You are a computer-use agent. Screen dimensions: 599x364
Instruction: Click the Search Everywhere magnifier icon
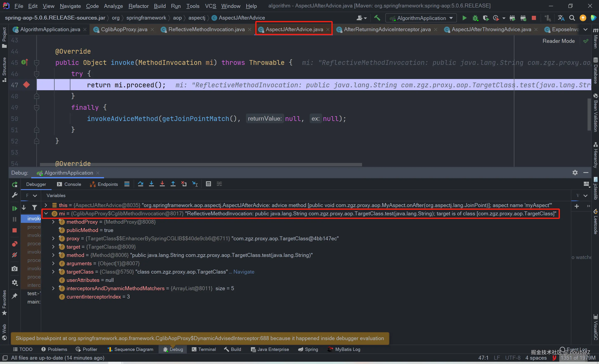click(572, 18)
